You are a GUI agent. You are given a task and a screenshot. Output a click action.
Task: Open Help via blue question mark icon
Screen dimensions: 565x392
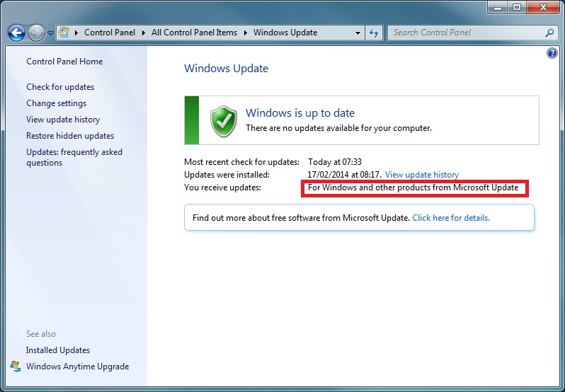click(552, 54)
